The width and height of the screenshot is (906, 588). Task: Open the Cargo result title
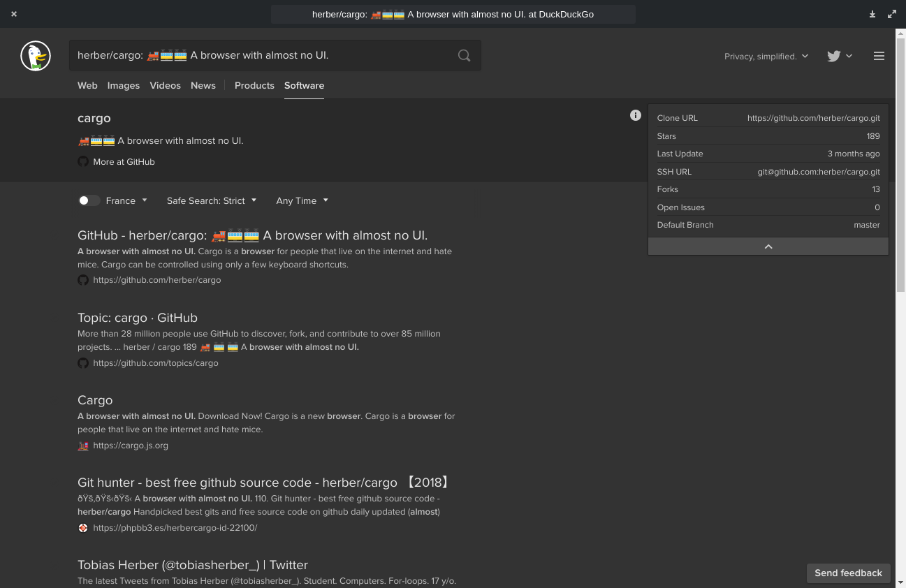95,400
